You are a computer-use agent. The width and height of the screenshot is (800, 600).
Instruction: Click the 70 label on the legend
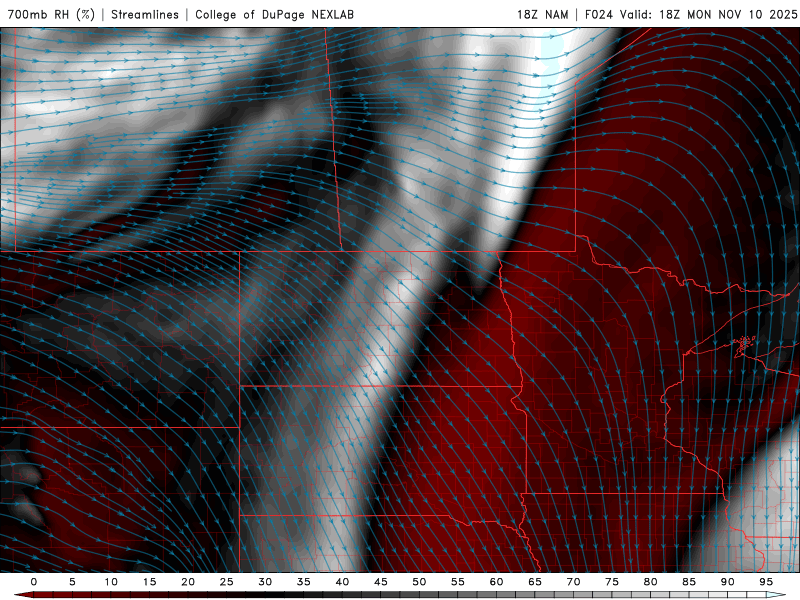(x=573, y=582)
